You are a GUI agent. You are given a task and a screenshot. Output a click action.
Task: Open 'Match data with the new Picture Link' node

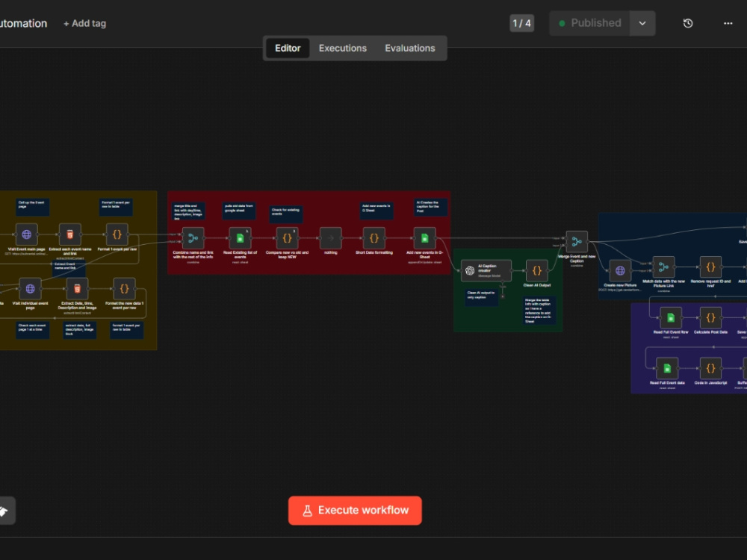[x=663, y=267]
